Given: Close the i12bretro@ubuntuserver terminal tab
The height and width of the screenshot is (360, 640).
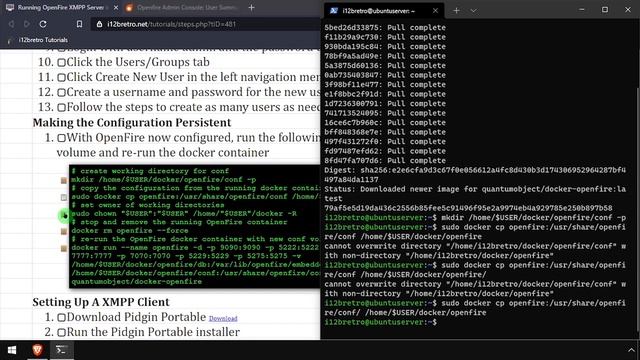Looking at the screenshot, I should point(435,11).
